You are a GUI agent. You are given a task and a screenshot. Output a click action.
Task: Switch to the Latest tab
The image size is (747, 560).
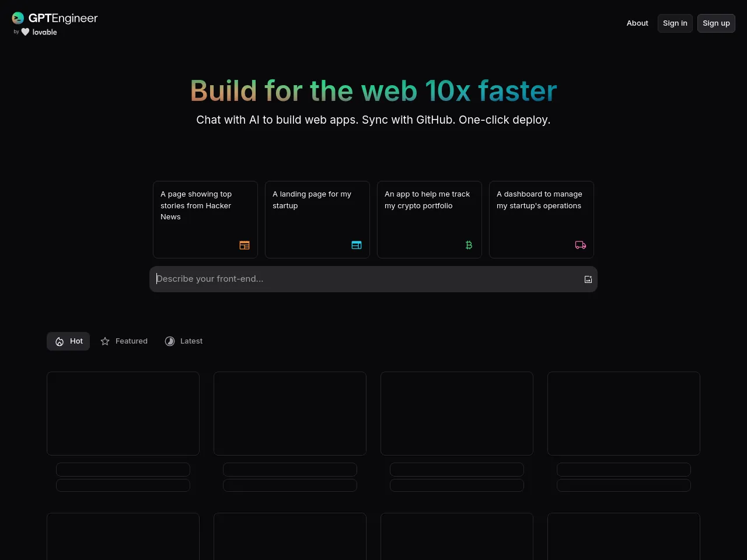(184, 341)
